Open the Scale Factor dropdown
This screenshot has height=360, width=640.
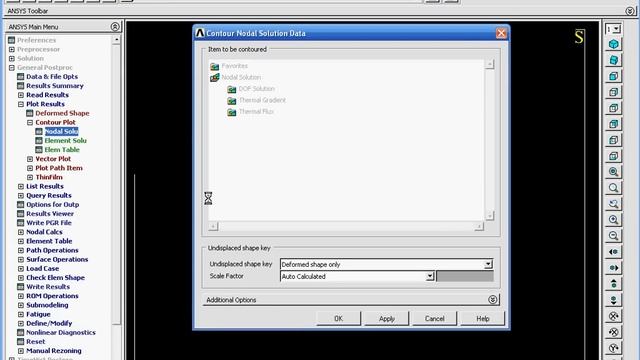tap(429, 277)
